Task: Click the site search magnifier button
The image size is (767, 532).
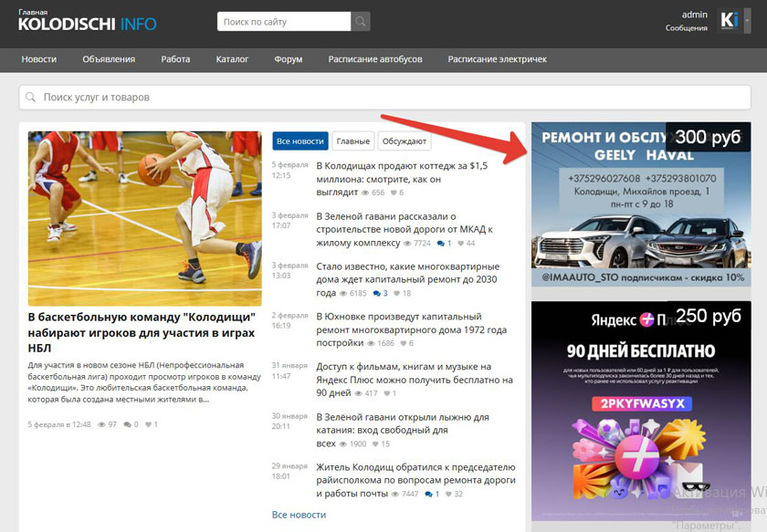Action: (362, 22)
